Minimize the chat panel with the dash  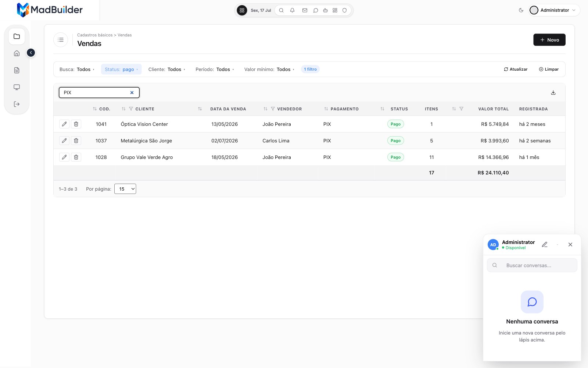click(557, 245)
